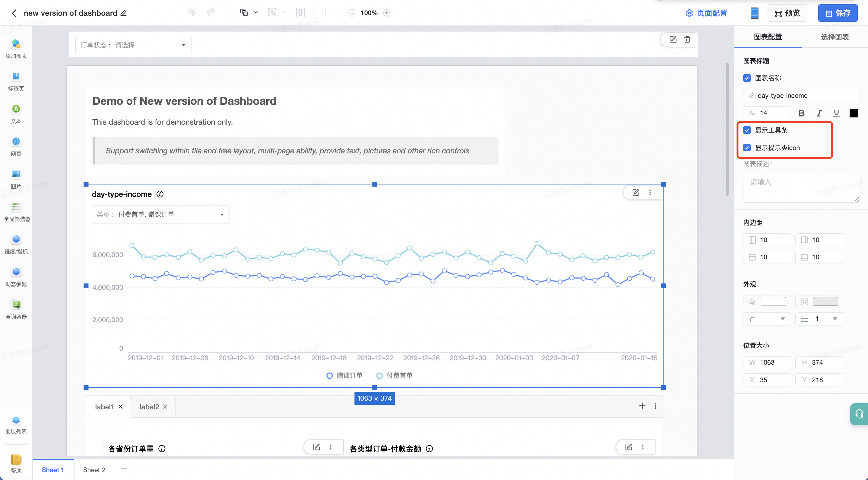Edit the dashboard name with pencil icon
Screen dimensions: 868x480
(124, 13)
